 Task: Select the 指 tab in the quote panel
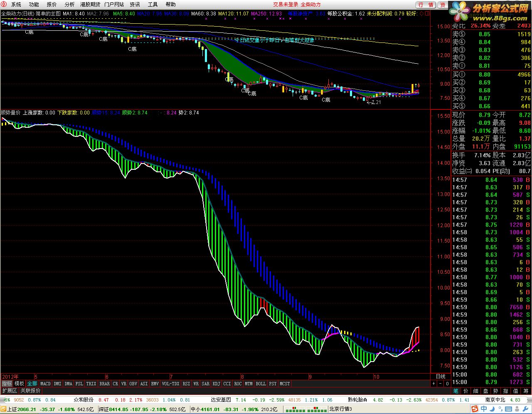click(x=506, y=391)
